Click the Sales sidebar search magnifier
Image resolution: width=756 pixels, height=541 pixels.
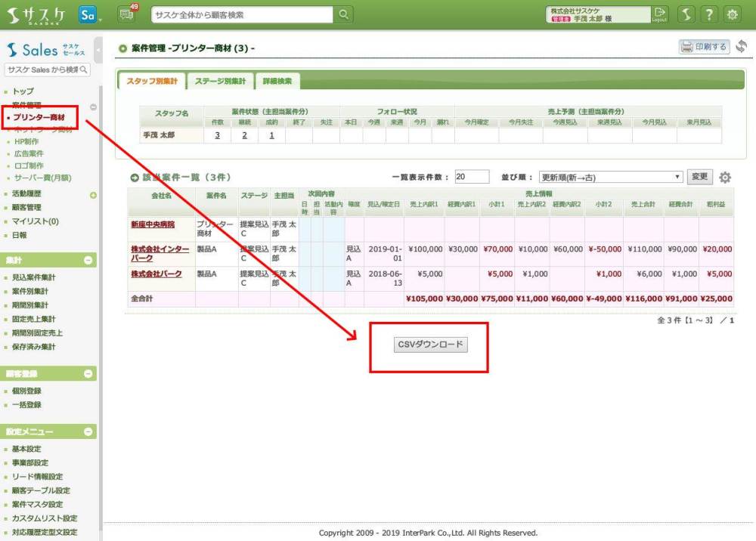(x=83, y=70)
